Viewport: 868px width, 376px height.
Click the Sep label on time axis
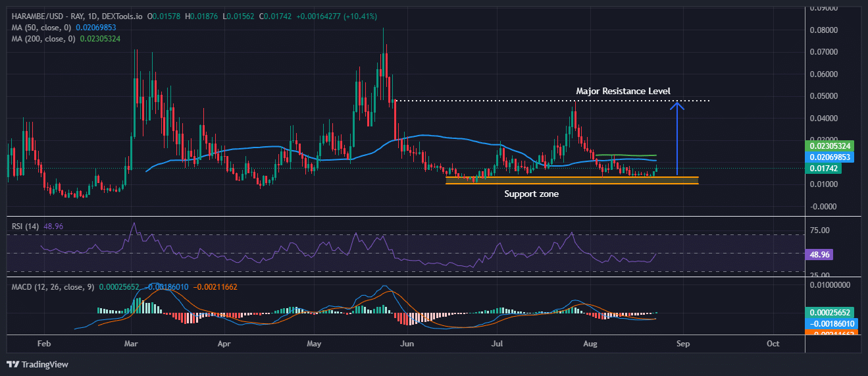[x=682, y=344]
